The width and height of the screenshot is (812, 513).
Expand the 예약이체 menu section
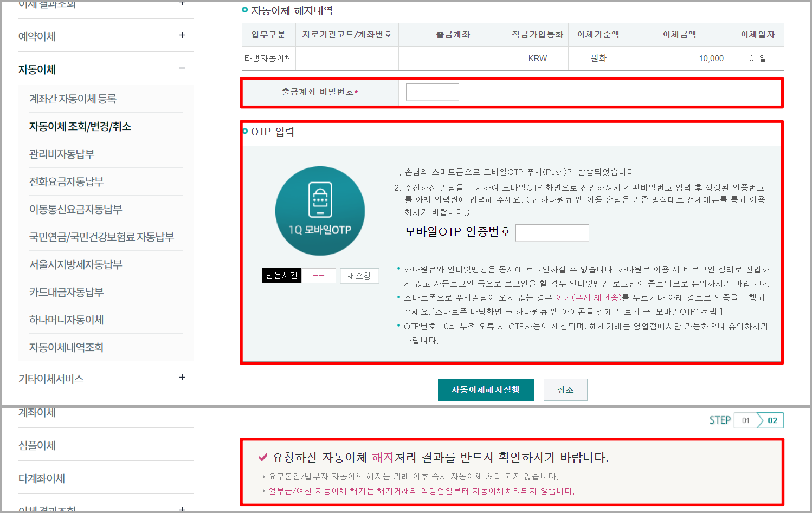click(182, 35)
